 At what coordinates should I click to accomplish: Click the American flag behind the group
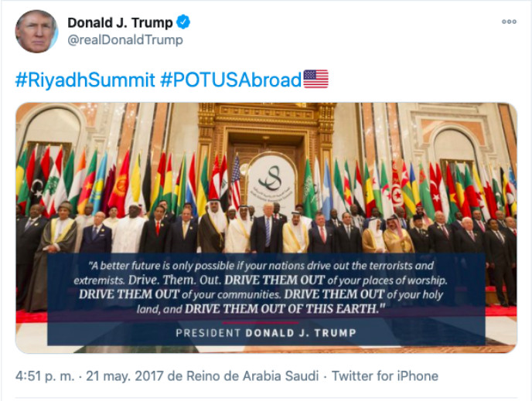tap(235, 184)
